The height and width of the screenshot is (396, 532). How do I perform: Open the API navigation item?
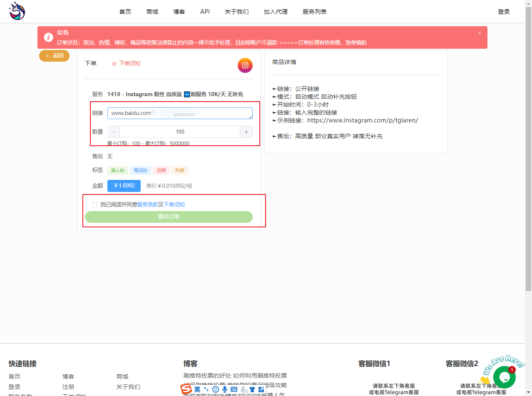(x=205, y=12)
